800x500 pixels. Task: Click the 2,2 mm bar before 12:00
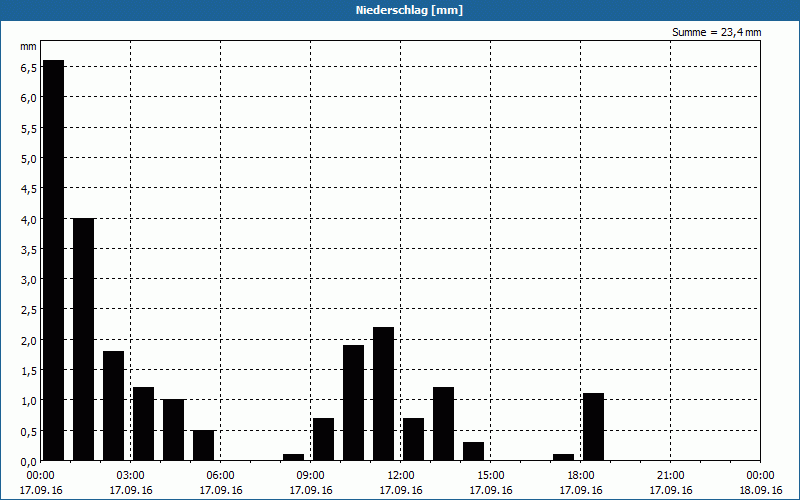tap(383, 394)
